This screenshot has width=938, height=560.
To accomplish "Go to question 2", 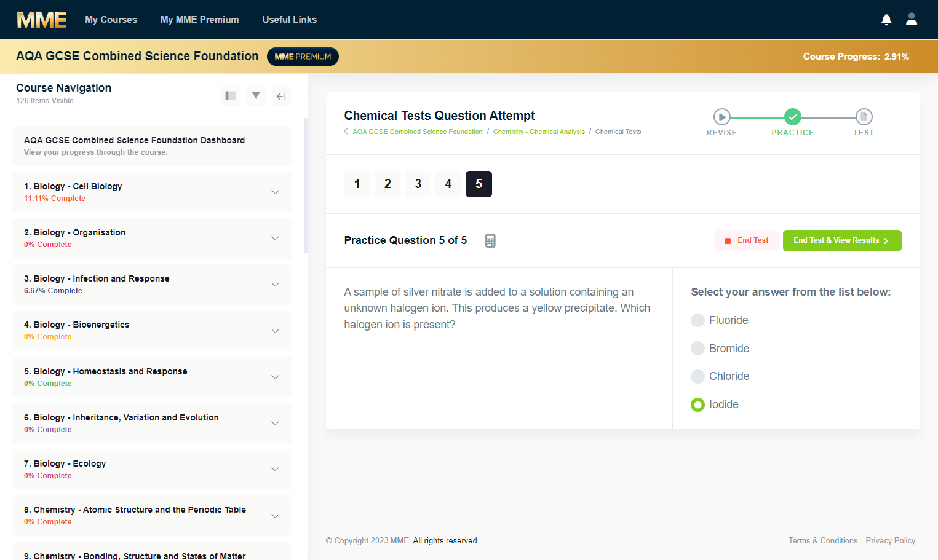I will (x=388, y=184).
